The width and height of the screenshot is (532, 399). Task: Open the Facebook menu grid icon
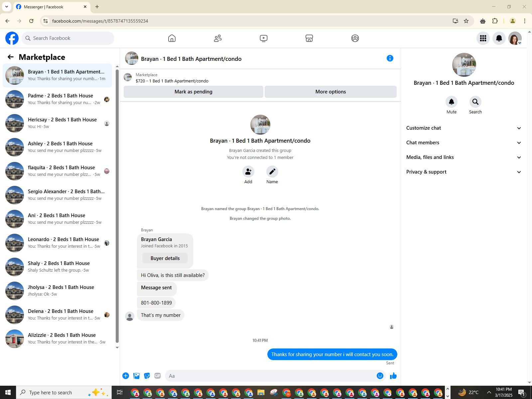point(483,38)
